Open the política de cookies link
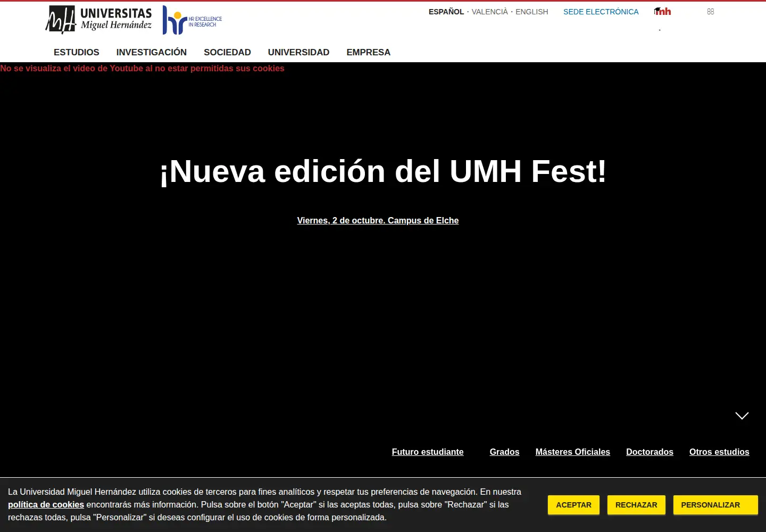766x532 pixels. pos(46,504)
